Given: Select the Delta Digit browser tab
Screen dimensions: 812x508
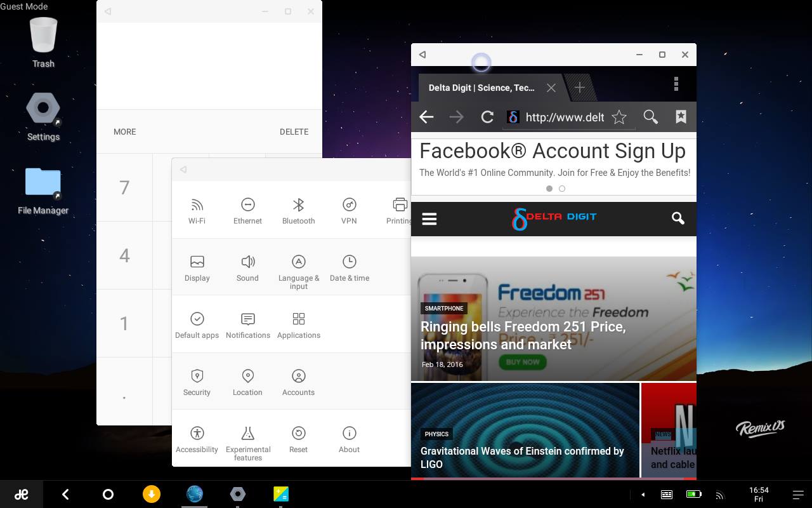Looking at the screenshot, I should click(x=481, y=88).
